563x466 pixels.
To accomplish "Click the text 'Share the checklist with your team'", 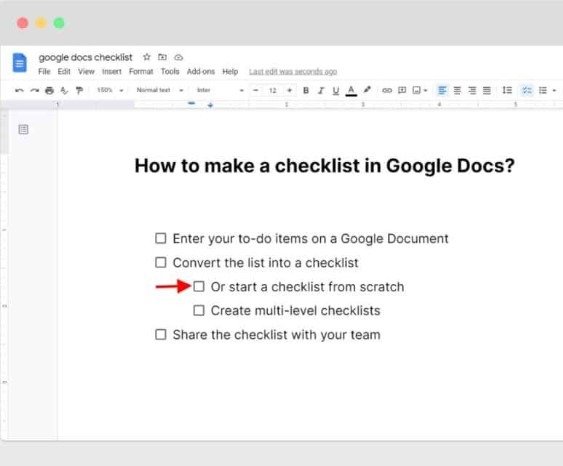I will click(x=276, y=335).
